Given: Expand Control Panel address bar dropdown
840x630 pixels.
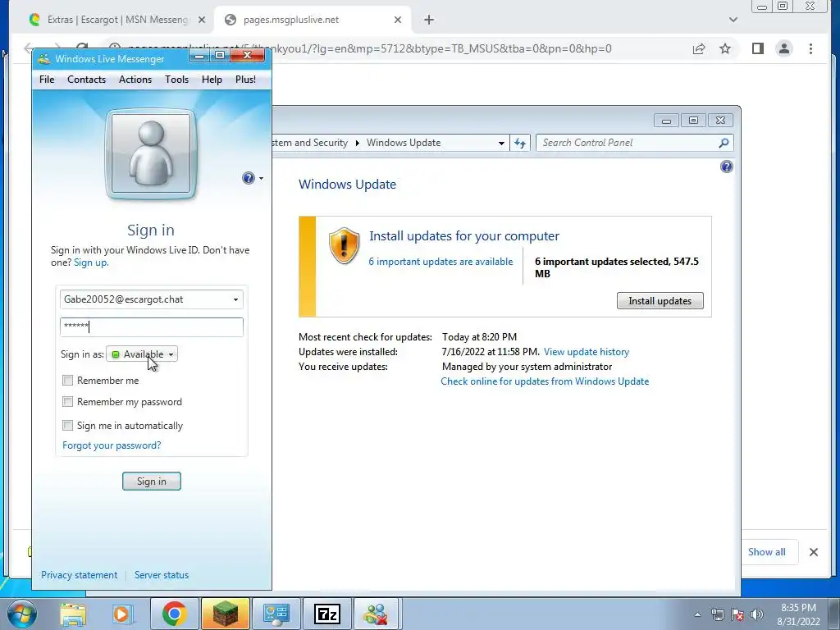Looking at the screenshot, I should pyautogui.click(x=501, y=143).
